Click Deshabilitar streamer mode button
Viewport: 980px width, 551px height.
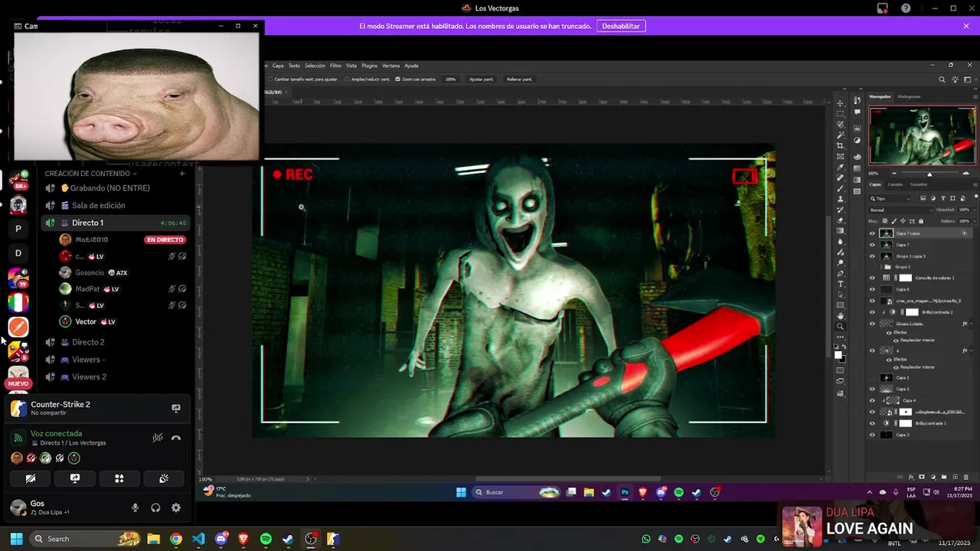click(621, 26)
